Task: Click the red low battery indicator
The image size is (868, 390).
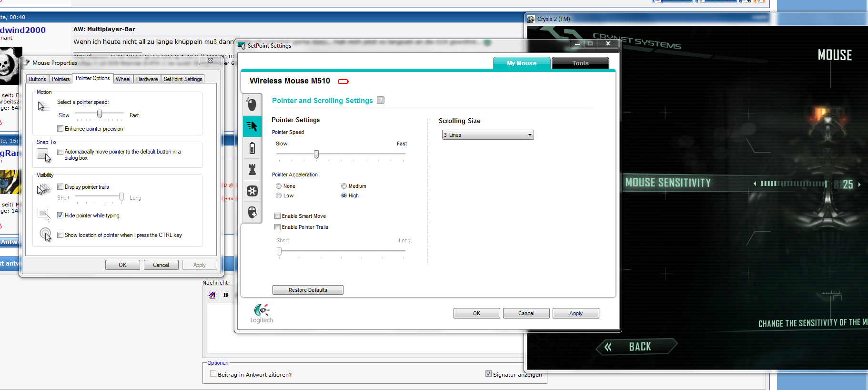Action: click(x=343, y=82)
